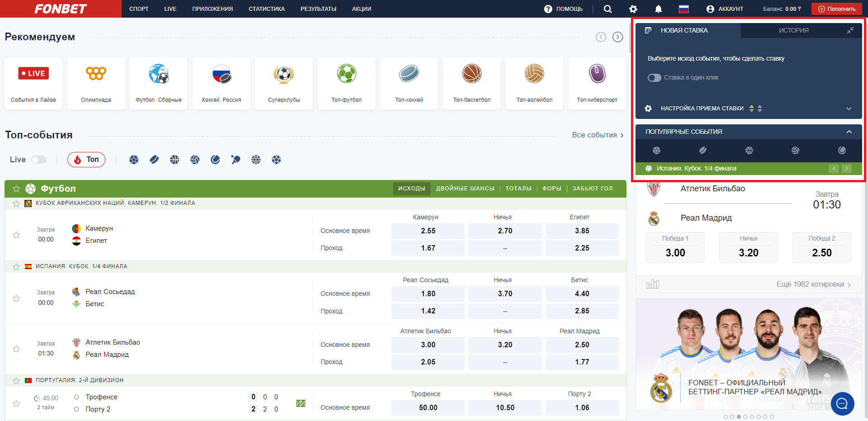Viewport: 868px width, 421px height.
Task: Enable Ставка в один клик switch
Action: (x=655, y=78)
